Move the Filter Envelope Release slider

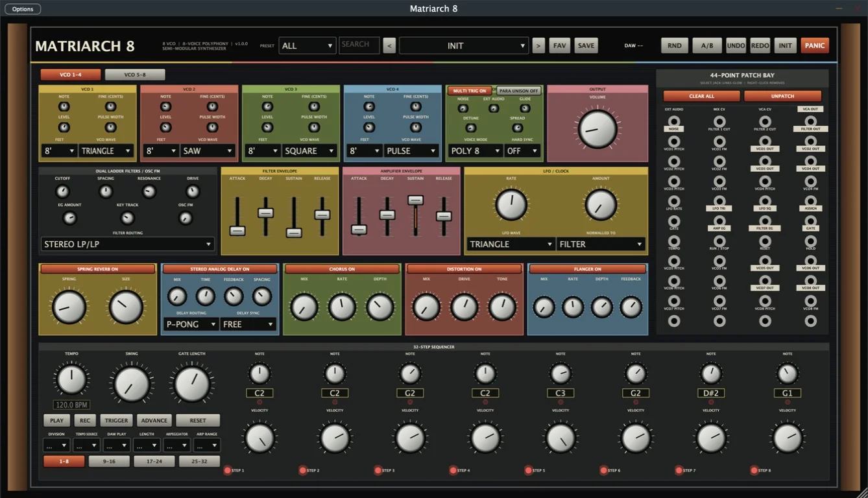[322, 215]
